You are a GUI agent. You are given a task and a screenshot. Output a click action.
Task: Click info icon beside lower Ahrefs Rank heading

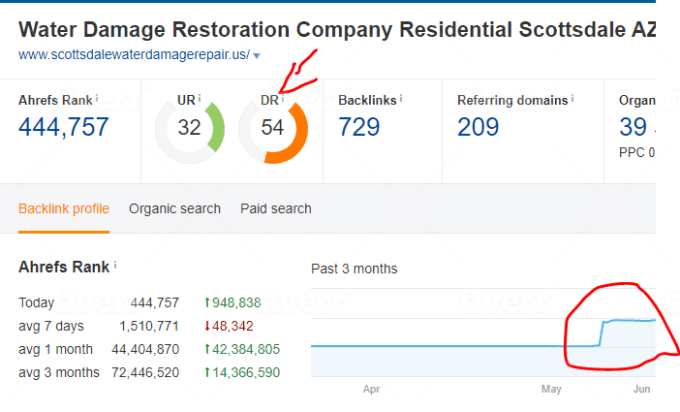[x=115, y=265]
